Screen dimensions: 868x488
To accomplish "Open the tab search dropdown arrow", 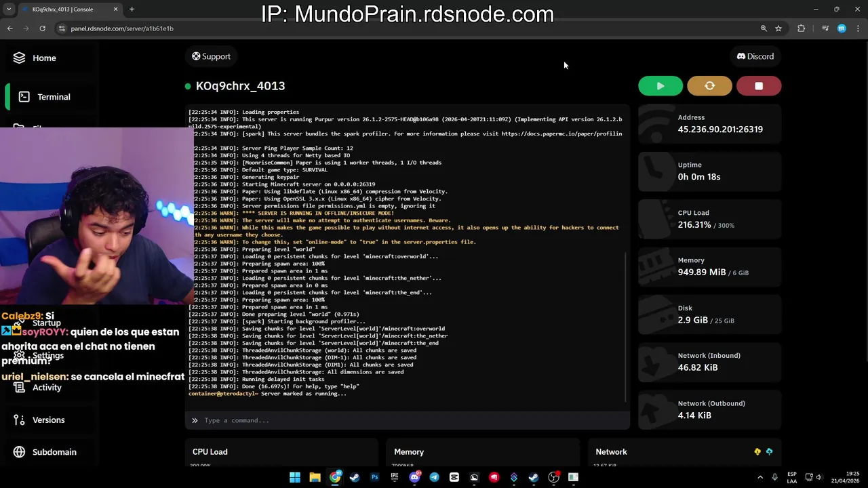I will click(8, 9).
